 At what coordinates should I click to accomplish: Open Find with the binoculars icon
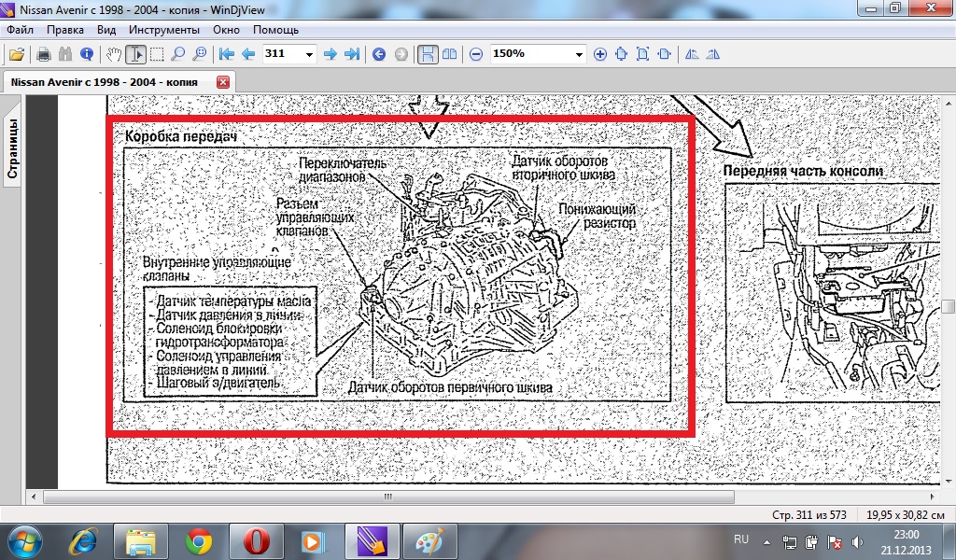(x=65, y=54)
